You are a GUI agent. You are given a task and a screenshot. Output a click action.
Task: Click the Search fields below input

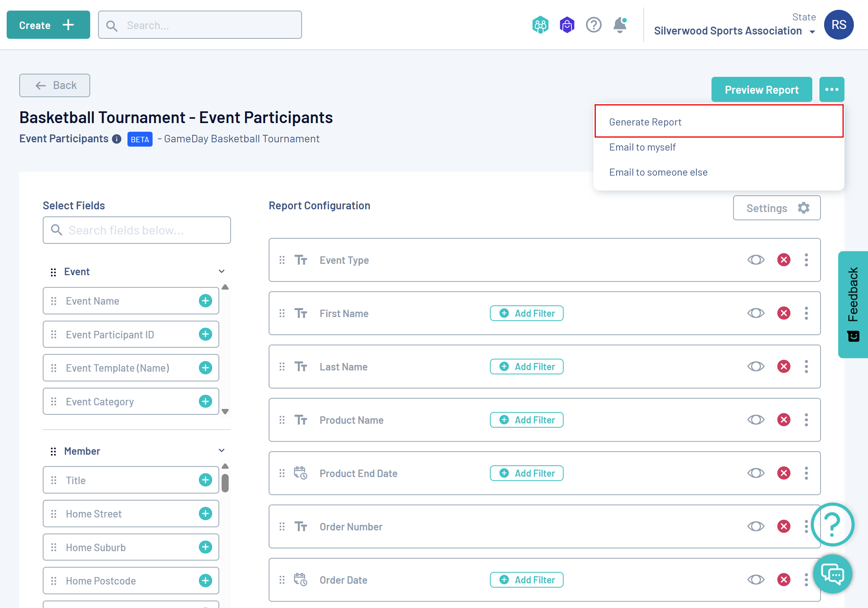136,230
